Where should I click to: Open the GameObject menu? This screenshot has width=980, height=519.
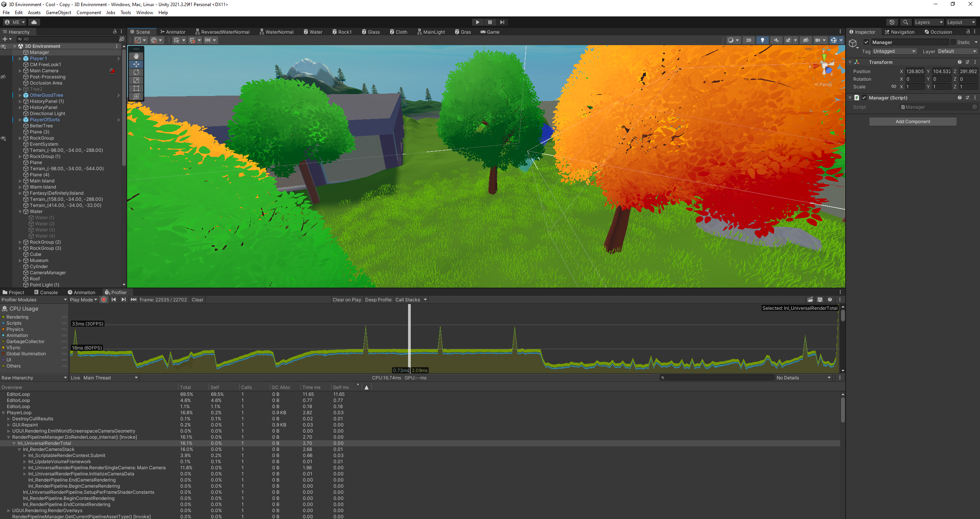[58, 12]
